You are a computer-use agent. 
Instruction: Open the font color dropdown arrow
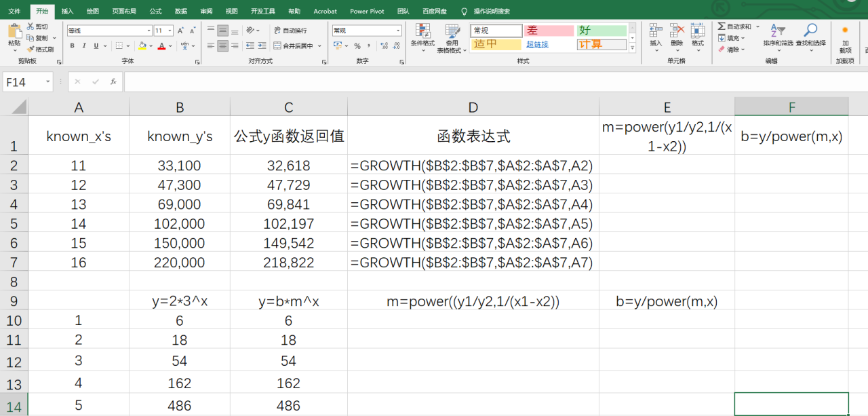tap(170, 46)
